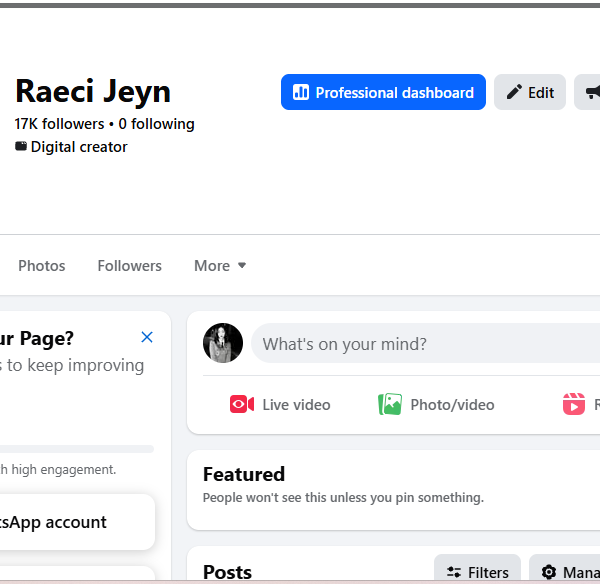This screenshot has width=600, height=584.
Task: Click the Digital creator category text
Action: pyautogui.click(x=79, y=147)
